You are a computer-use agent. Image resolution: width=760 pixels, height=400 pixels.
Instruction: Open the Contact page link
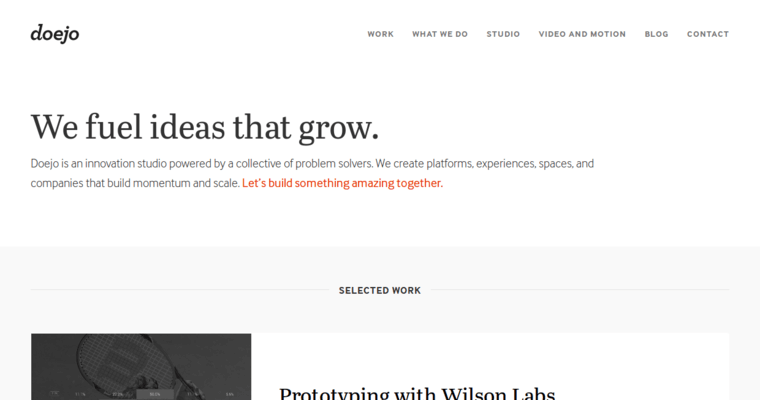click(x=708, y=34)
